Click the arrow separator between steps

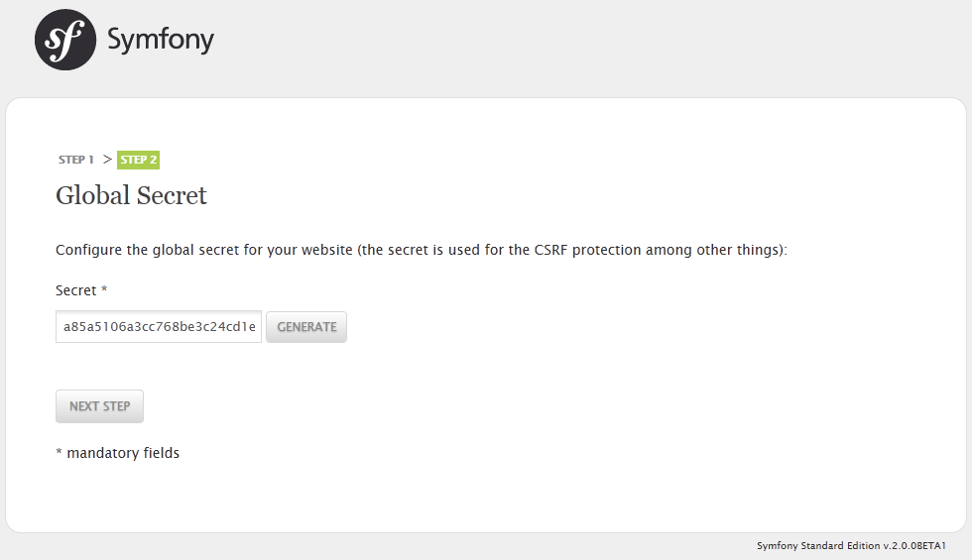point(107,160)
